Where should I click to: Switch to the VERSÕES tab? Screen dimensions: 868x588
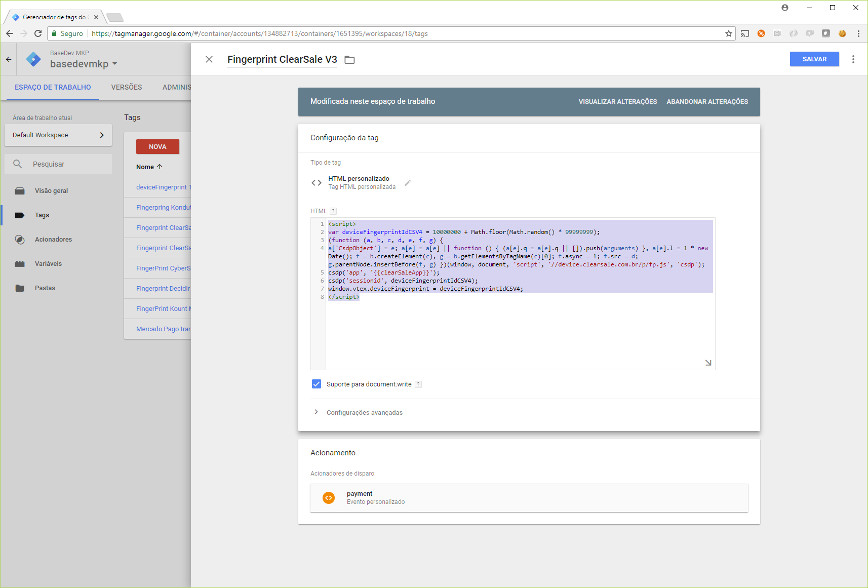tap(126, 87)
